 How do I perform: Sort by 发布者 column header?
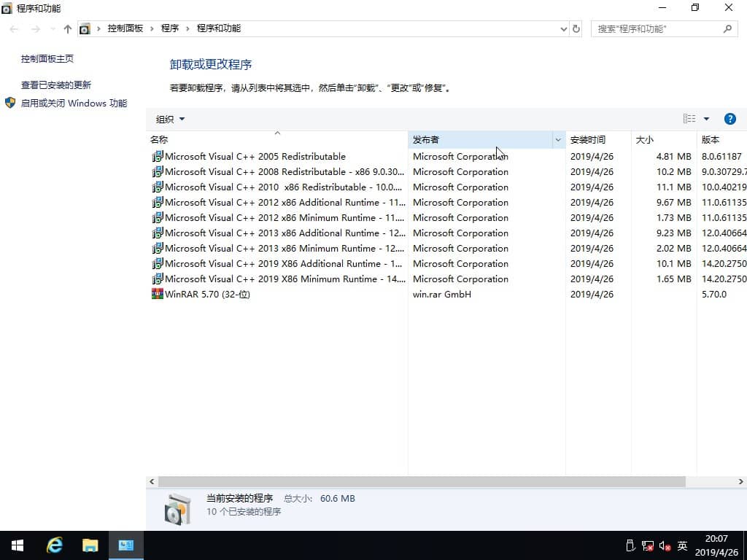point(480,139)
